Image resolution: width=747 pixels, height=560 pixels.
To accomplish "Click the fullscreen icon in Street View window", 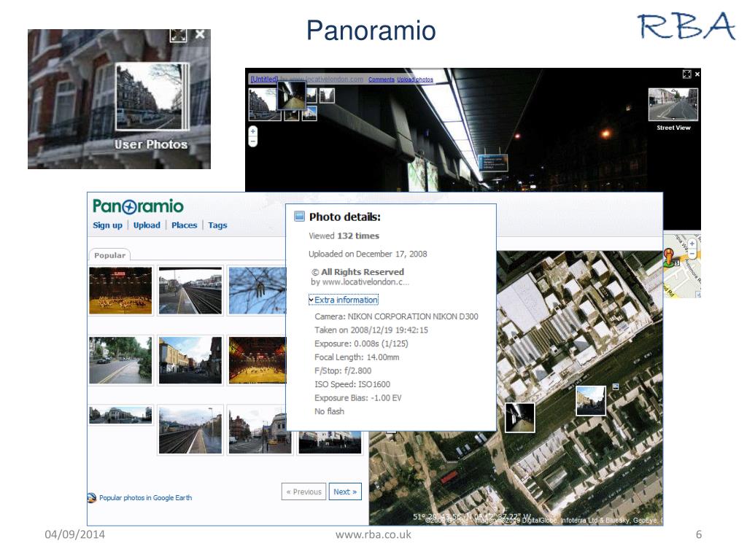I will click(686, 74).
